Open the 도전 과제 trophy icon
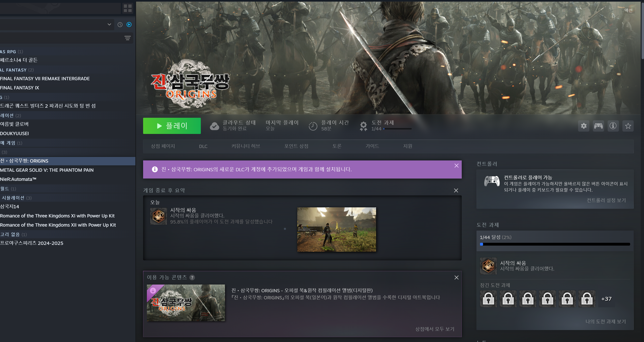 click(x=363, y=126)
